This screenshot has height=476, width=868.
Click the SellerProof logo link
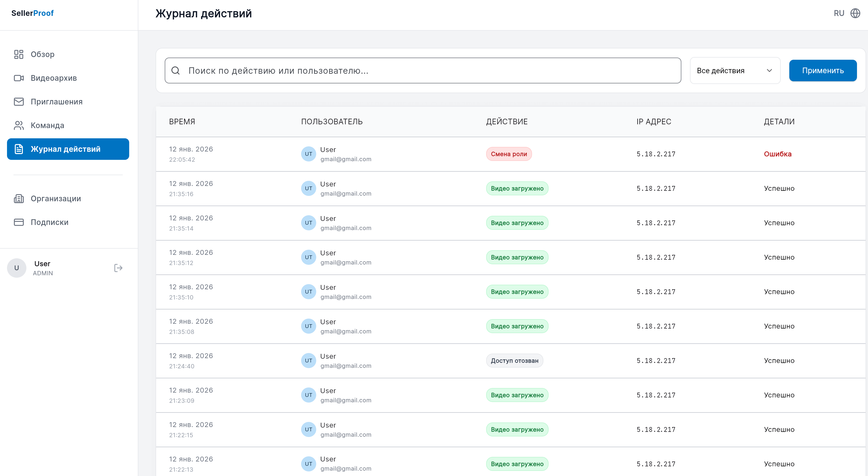pyautogui.click(x=33, y=13)
